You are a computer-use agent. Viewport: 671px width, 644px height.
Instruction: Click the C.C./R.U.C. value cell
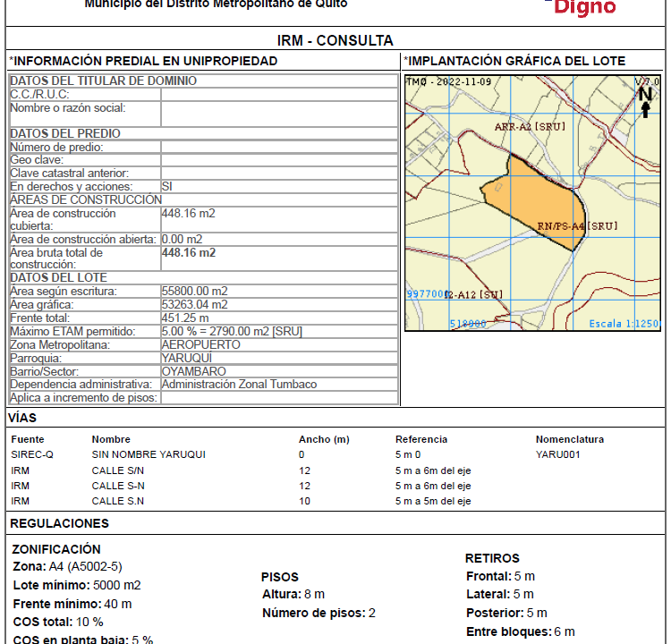tap(279, 95)
